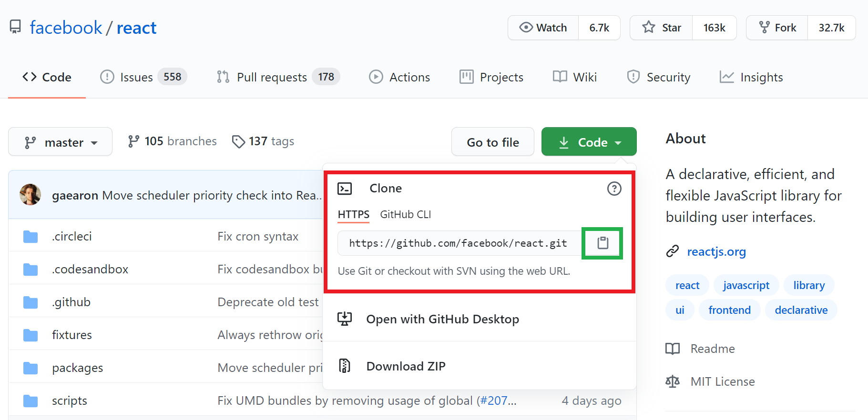Click the link chain icon beside reactjs.org
The width and height of the screenshot is (868, 420).
click(672, 251)
